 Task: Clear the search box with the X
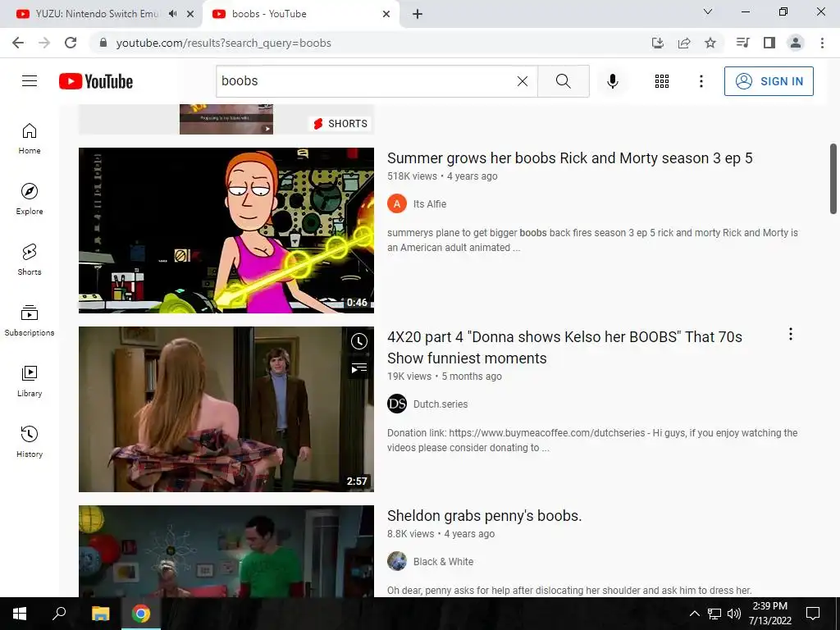point(523,81)
